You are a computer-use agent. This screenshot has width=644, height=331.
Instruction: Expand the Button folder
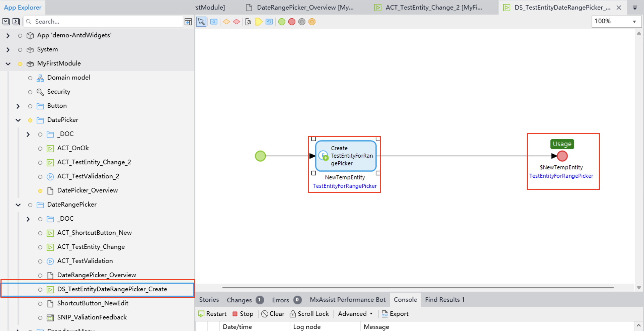click(18, 106)
